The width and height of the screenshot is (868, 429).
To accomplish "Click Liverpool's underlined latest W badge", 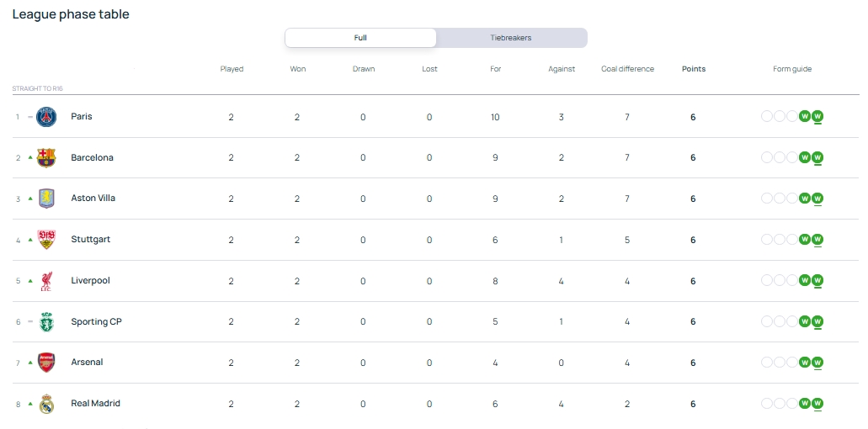I will (817, 281).
